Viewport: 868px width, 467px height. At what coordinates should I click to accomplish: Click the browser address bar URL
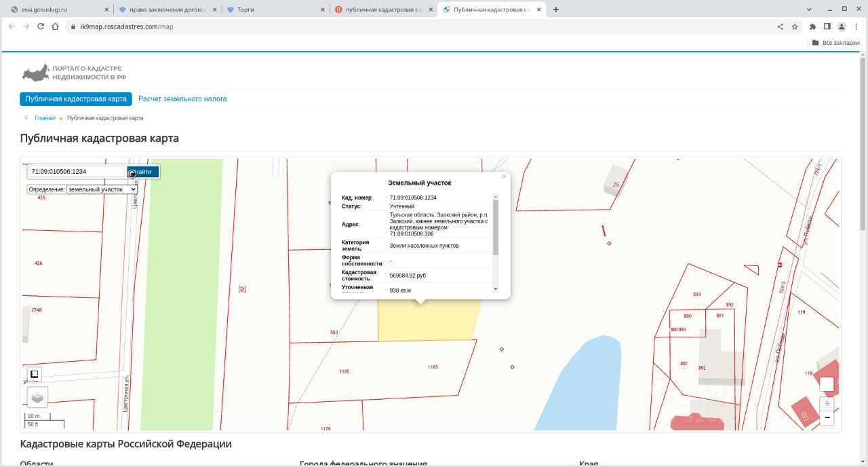click(x=127, y=26)
